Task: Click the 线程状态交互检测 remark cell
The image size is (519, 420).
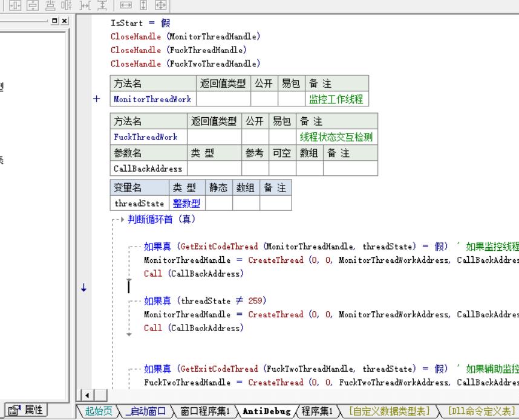Action: coord(336,137)
